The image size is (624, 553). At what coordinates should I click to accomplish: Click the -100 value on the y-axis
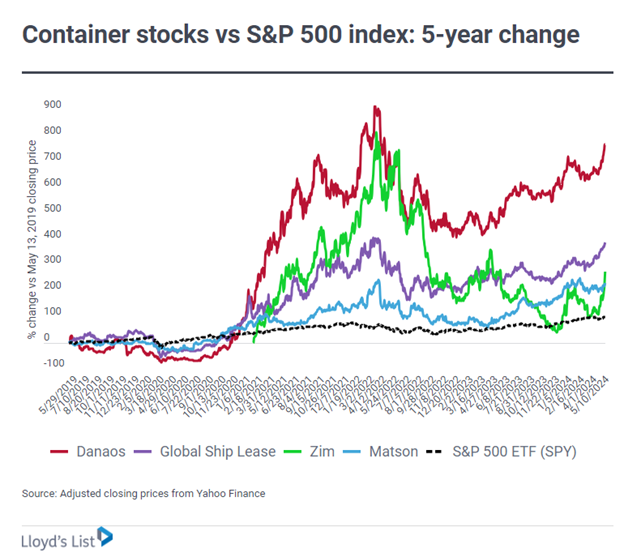click(x=51, y=364)
